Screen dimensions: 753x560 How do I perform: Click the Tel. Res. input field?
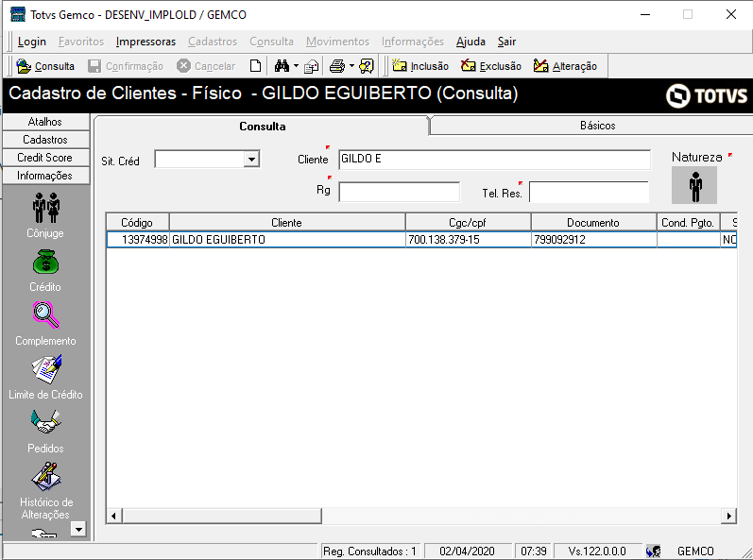pos(589,192)
